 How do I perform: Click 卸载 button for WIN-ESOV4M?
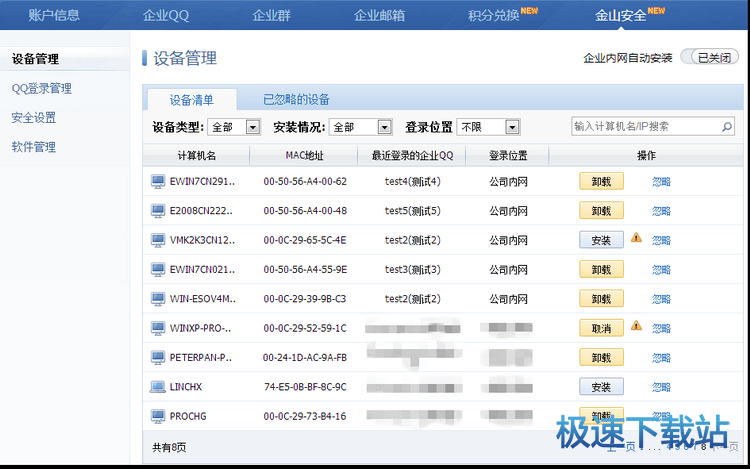(x=601, y=299)
